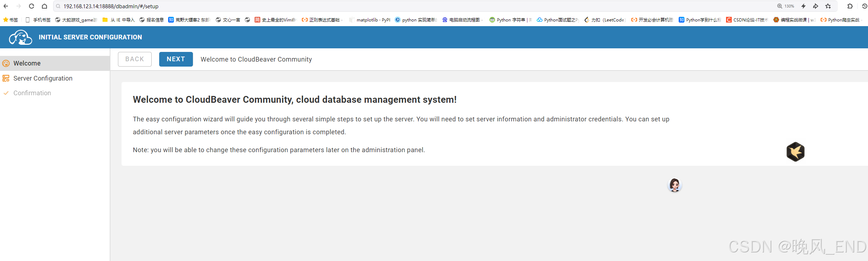Open the 史上最全的Vim bookmark
The image size is (868, 261).
[276, 20]
